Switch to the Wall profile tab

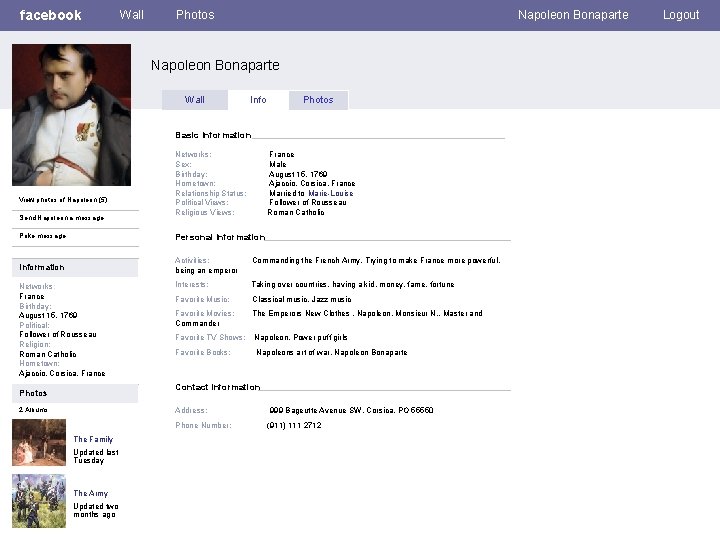pyautogui.click(x=195, y=100)
